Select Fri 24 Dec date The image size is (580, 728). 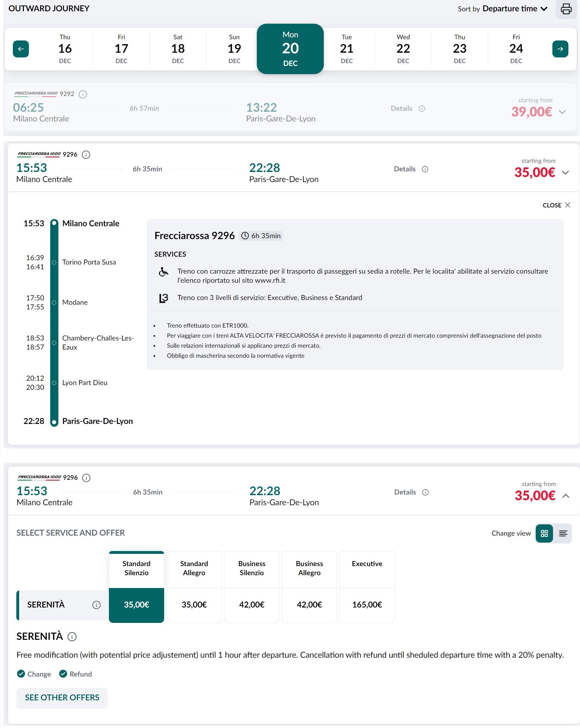click(516, 49)
